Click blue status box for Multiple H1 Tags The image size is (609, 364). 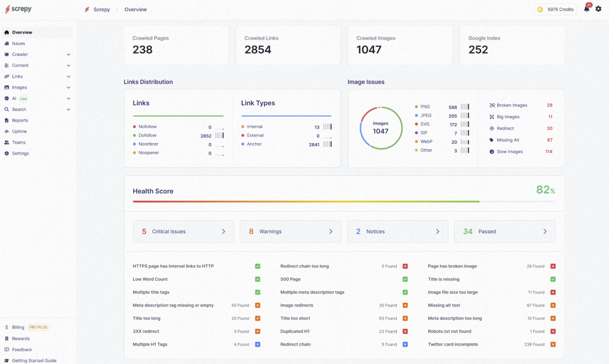[257, 344]
